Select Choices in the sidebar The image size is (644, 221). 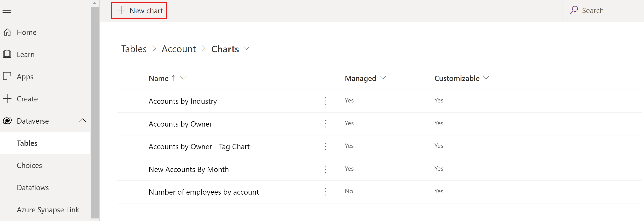pyautogui.click(x=29, y=165)
